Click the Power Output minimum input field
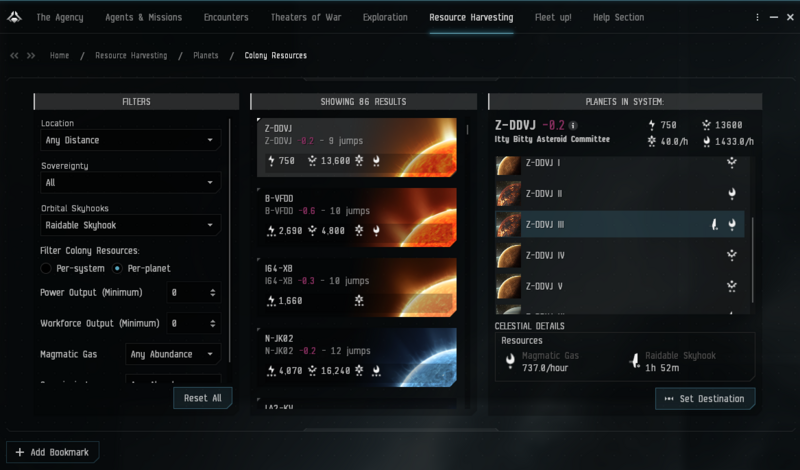 193,293
